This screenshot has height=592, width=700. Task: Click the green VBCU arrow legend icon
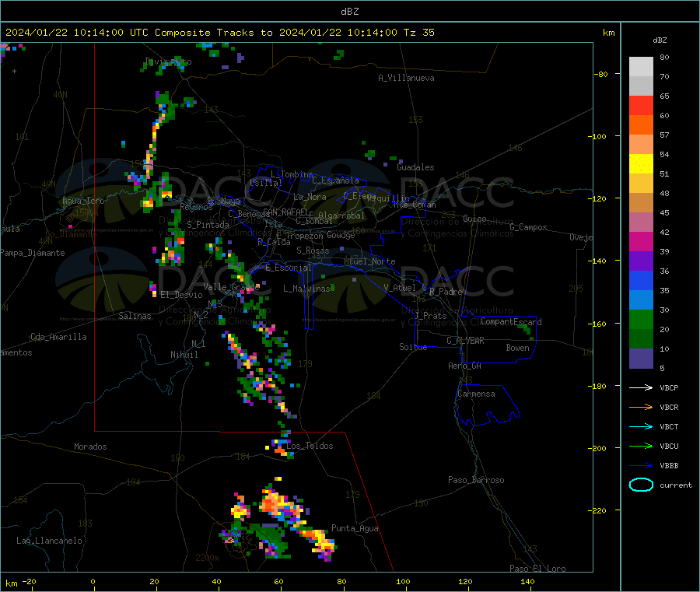click(x=641, y=446)
